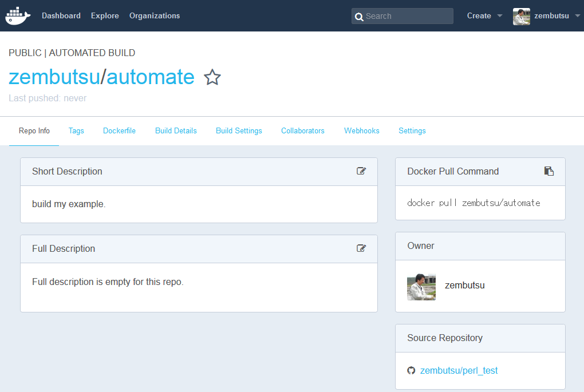This screenshot has height=392, width=584.
Task: Click the 'Source Repository' heading
Action: [445, 338]
